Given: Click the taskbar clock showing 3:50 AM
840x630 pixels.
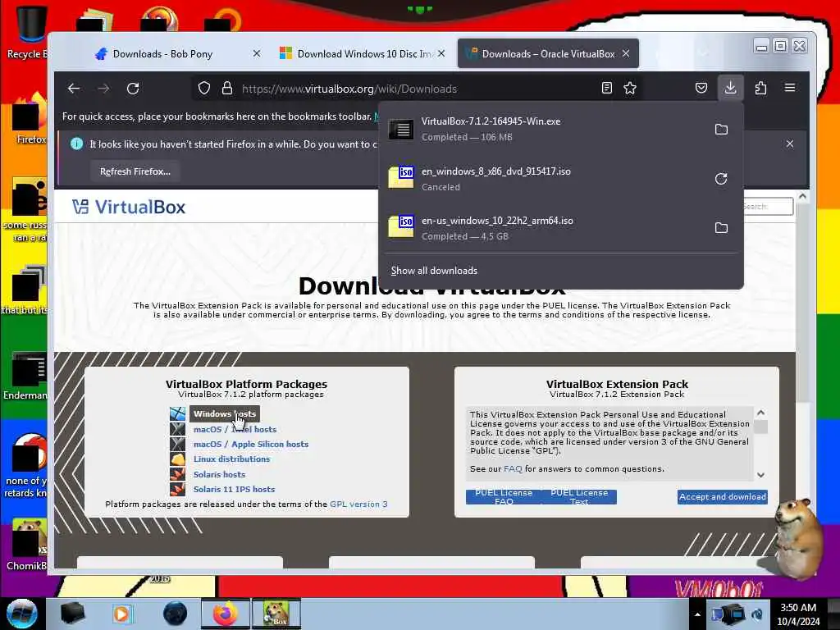Looking at the screenshot, I should [x=798, y=614].
